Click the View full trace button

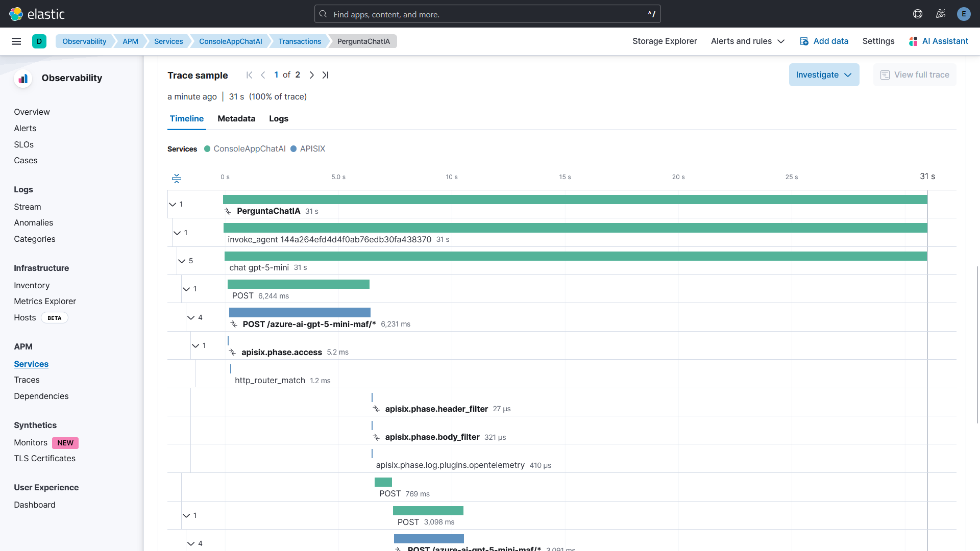click(x=915, y=74)
